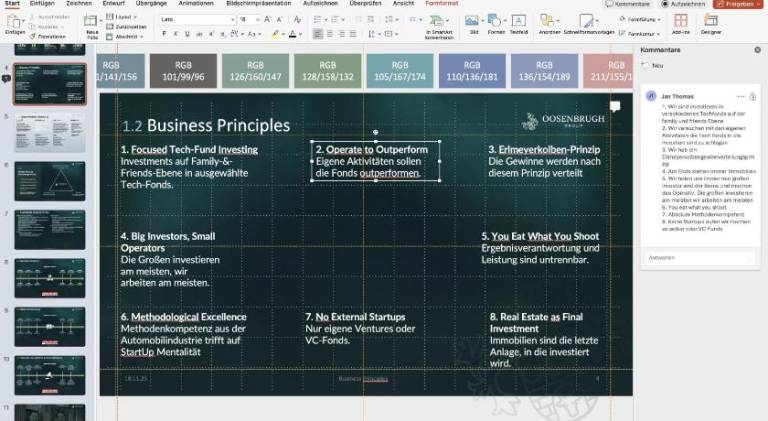Toggle bold formatting
The image size is (768, 421).
point(164,34)
